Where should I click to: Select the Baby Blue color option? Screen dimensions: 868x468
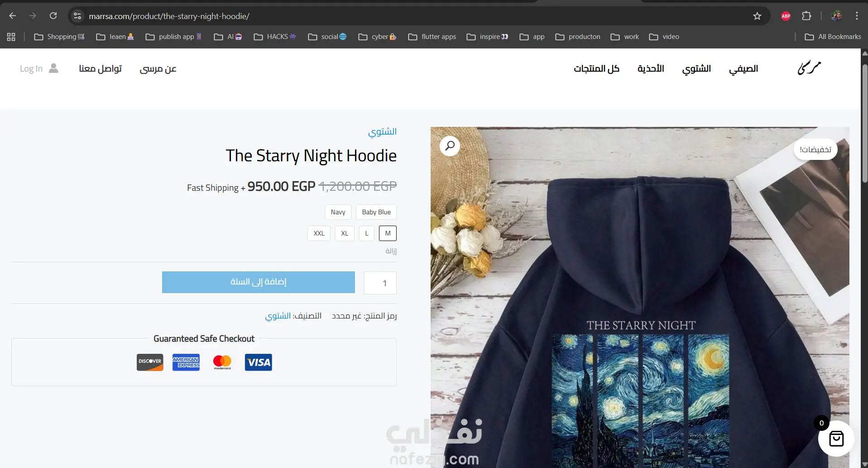pyautogui.click(x=376, y=212)
